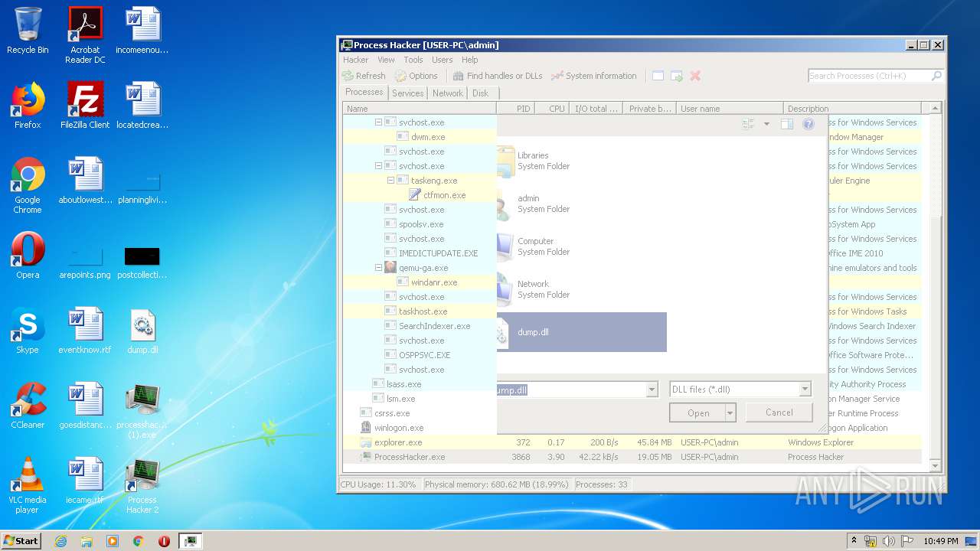980x551 pixels.
Task: Switch to the Services tab
Action: tap(407, 93)
